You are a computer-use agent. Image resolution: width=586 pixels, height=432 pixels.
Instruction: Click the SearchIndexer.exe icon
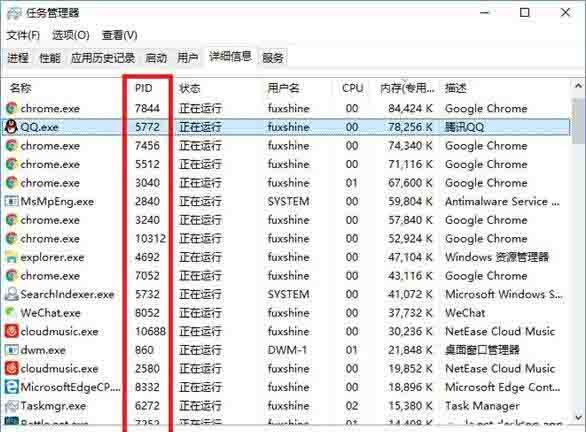[12, 294]
